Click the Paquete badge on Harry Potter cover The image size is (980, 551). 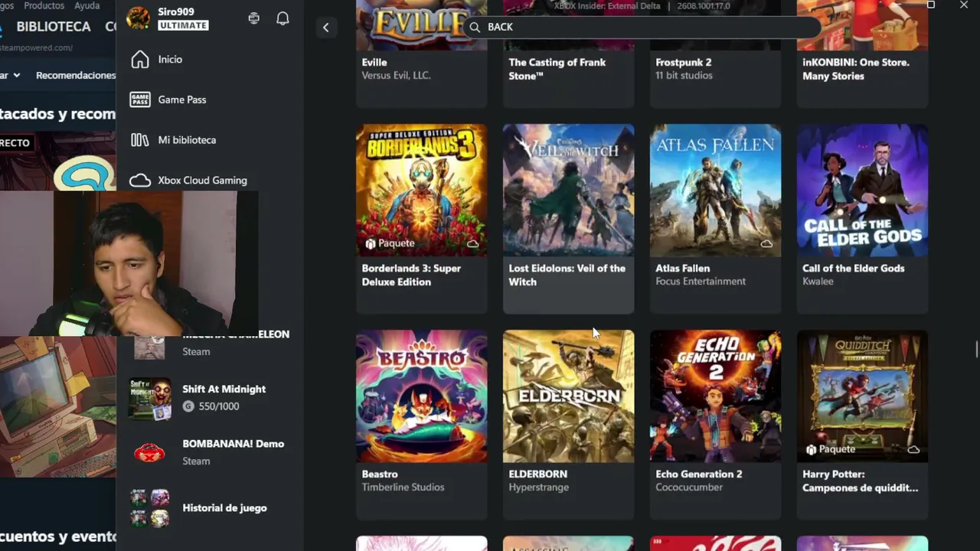(831, 449)
